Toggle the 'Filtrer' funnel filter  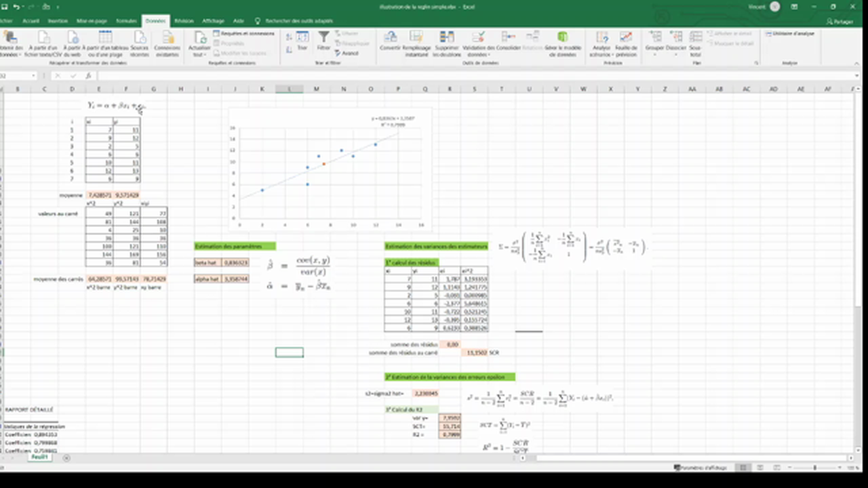point(324,41)
